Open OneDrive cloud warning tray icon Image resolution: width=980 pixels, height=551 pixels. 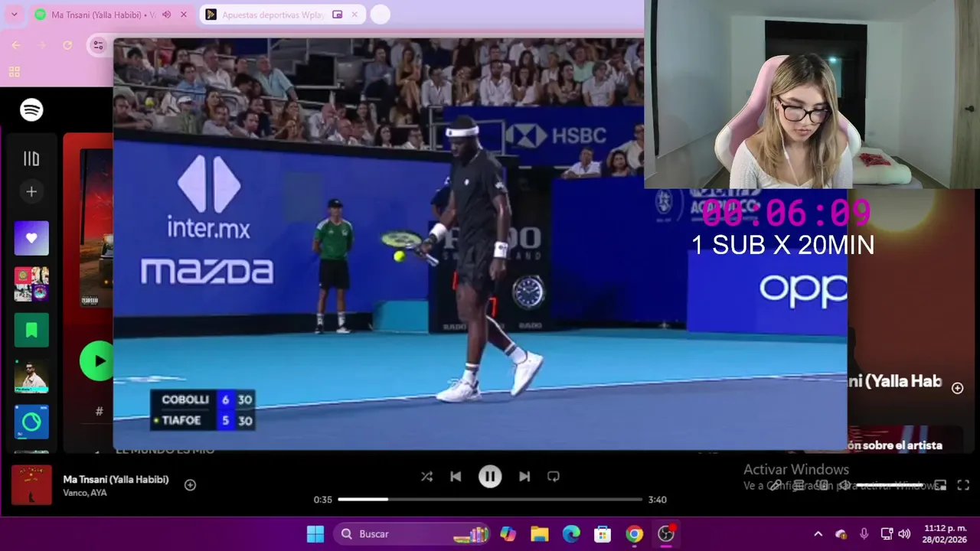841,534
